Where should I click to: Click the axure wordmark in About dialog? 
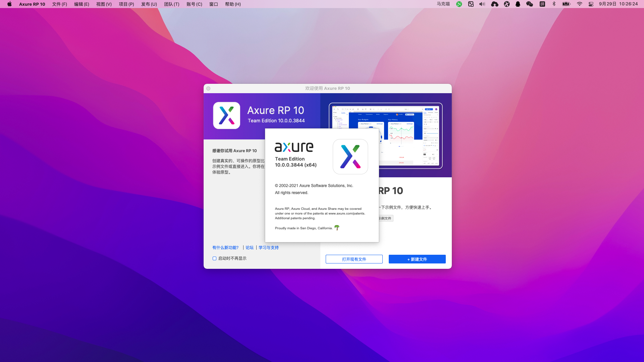(294, 147)
